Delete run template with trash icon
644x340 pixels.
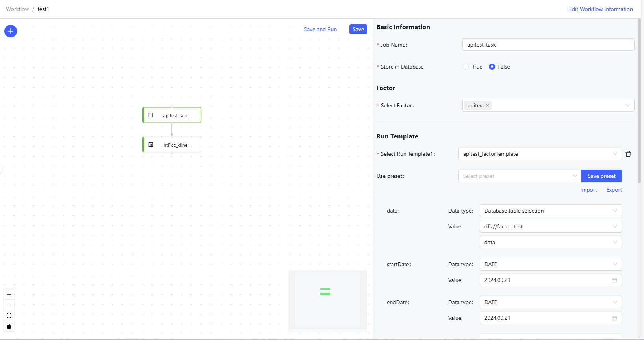coord(628,154)
